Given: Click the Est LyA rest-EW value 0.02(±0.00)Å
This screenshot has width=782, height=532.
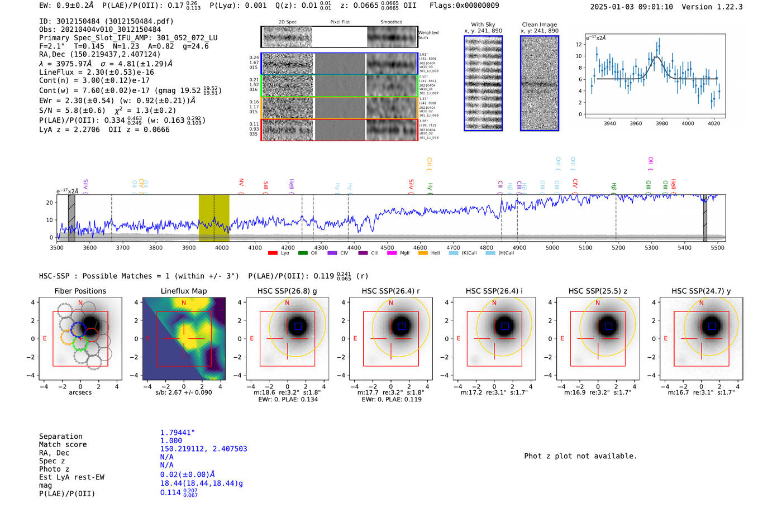Looking at the screenshot, I should tap(188, 475).
